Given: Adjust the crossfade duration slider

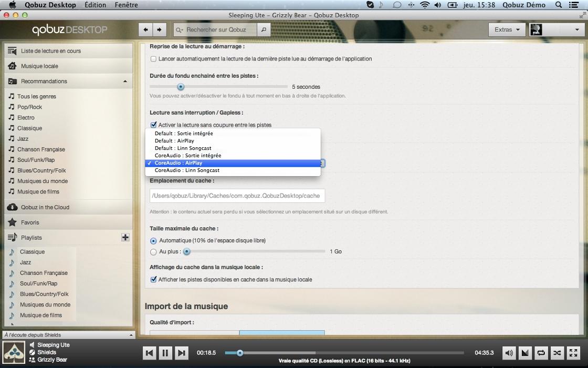Looking at the screenshot, I should click(181, 87).
